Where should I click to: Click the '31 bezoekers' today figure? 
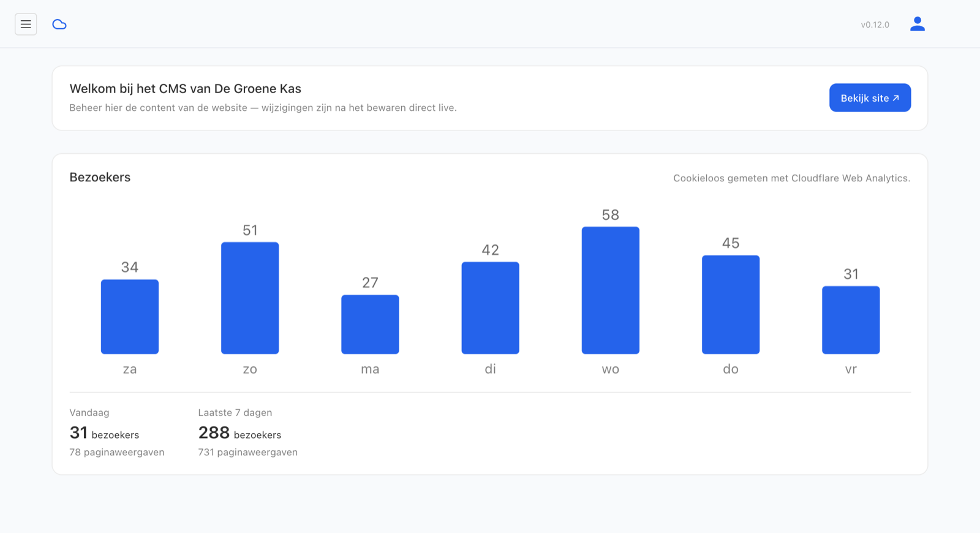click(x=104, y=433)
